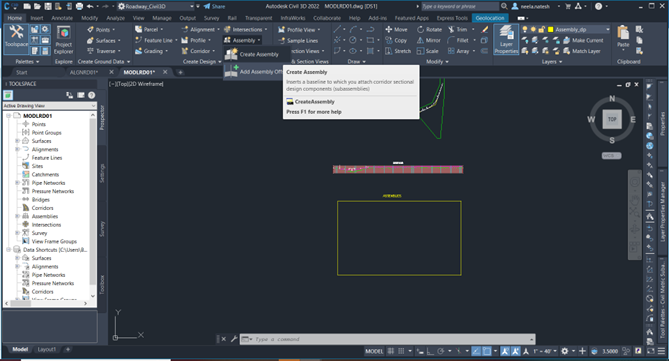The width and height of the screenshot is (669, 361).
Task: Click the Assembly_dp layer color swatch
Action: [550, 29]
